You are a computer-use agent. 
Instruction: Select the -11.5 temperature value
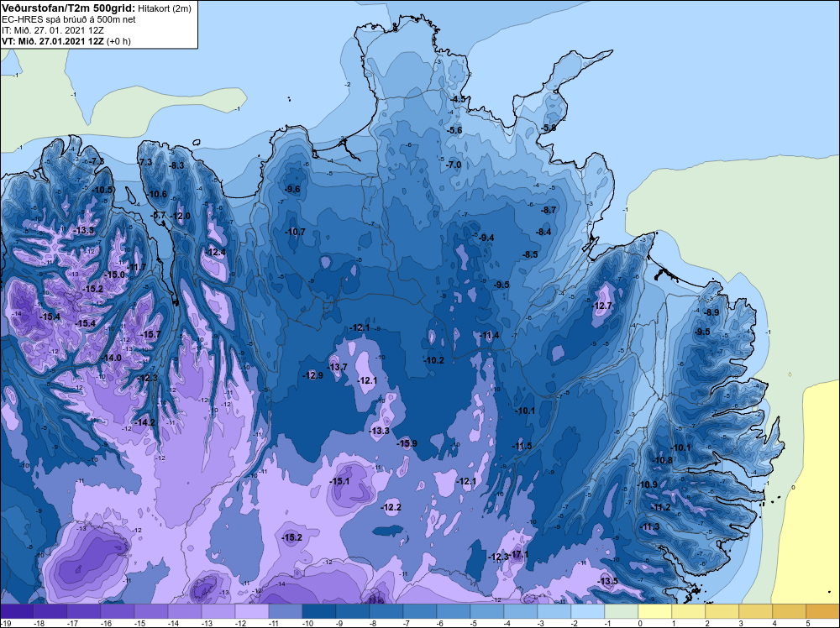coord(522,446)
